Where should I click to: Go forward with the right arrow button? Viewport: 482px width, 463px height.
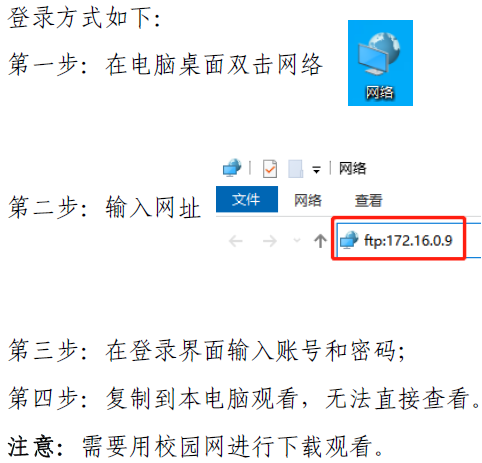[x=270, y=241]
